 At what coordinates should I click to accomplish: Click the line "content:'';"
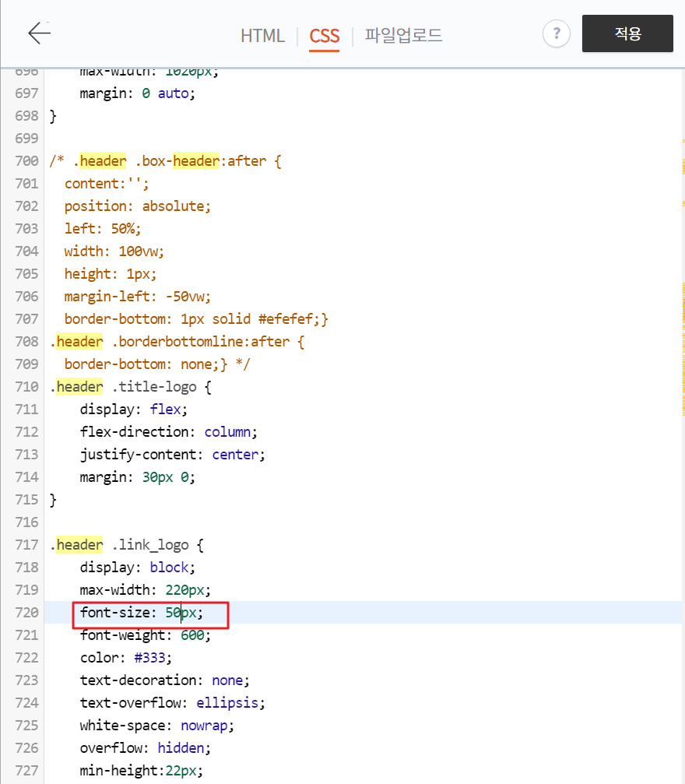(x=107, y=184)
